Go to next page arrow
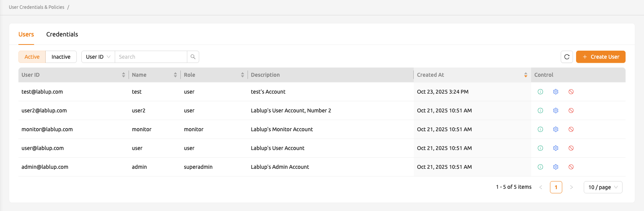The width and height of the screenshot is (644, 211). [571, 187]
